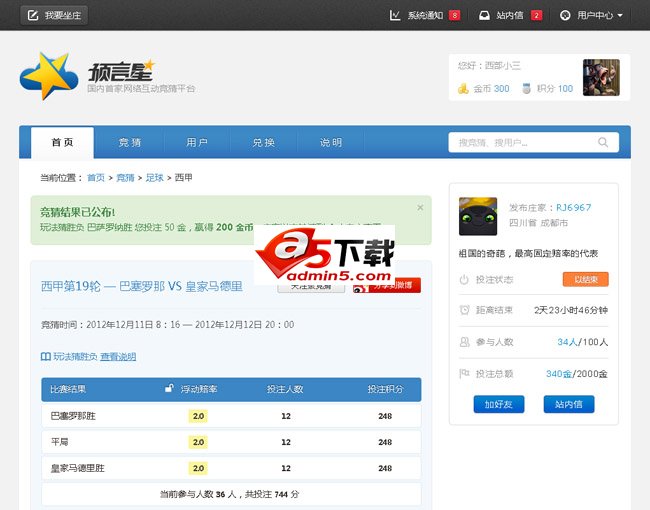Click the 距离结束 alarm clock icon
Viewport: 650px width, 510px height.
[x=465, y=310]
